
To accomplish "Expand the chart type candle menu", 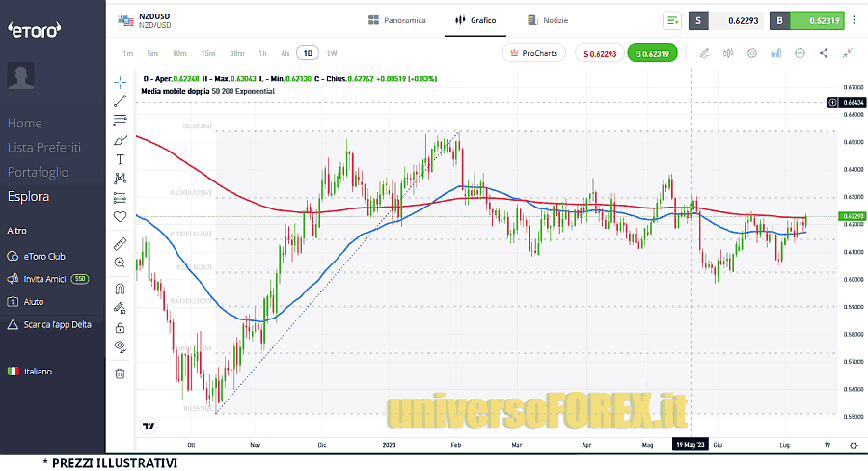I will (728, 53).
